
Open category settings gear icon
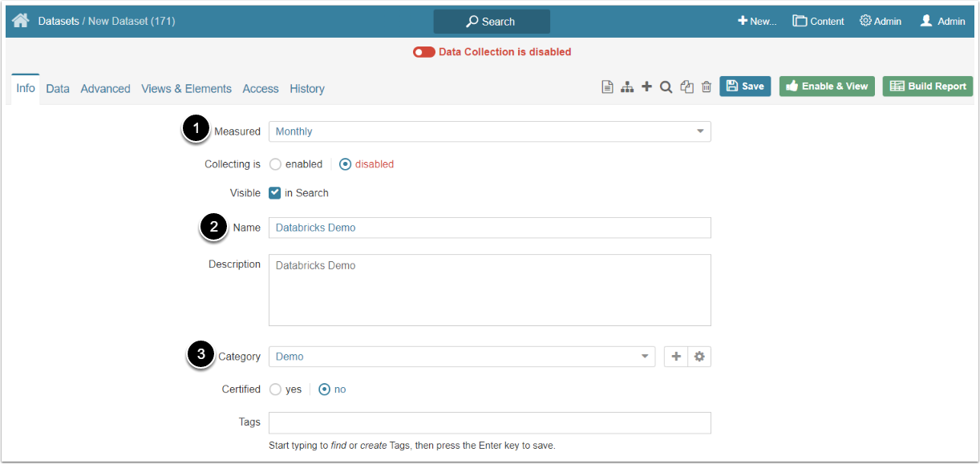(699, 357)
